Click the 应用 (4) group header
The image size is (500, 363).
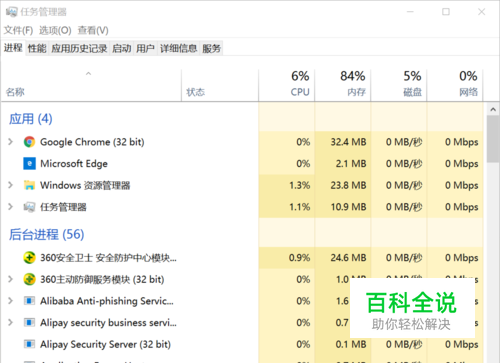tap(31, 119)
